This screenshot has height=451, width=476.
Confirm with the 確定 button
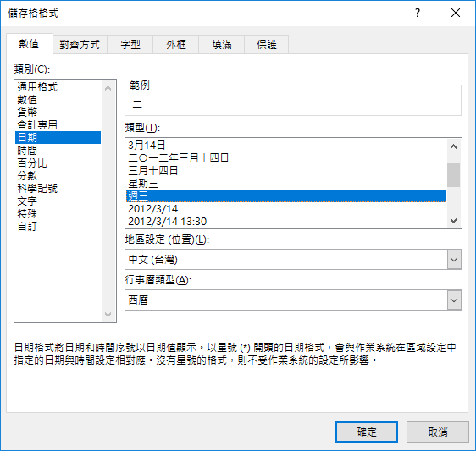pos(367,432)
